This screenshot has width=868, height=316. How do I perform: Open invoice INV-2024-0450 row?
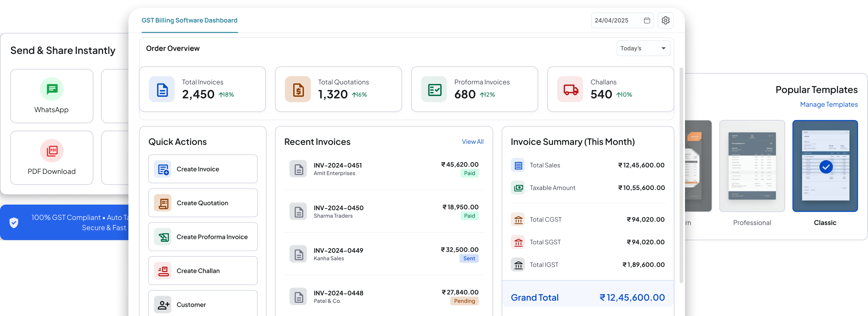coord(384,211)
